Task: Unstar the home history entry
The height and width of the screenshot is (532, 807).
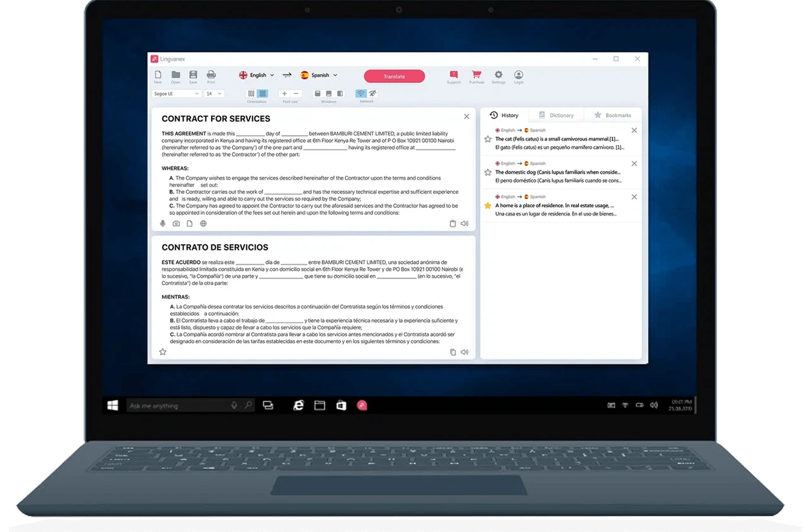Action: [x=488, y=206]
